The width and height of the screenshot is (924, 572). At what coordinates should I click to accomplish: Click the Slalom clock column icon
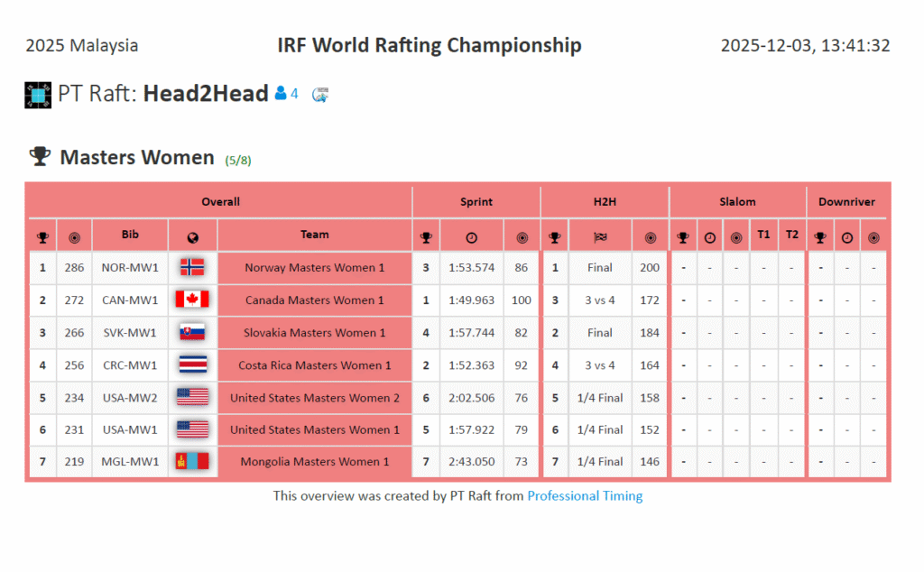pyautogui.click(x=710, y=238)
